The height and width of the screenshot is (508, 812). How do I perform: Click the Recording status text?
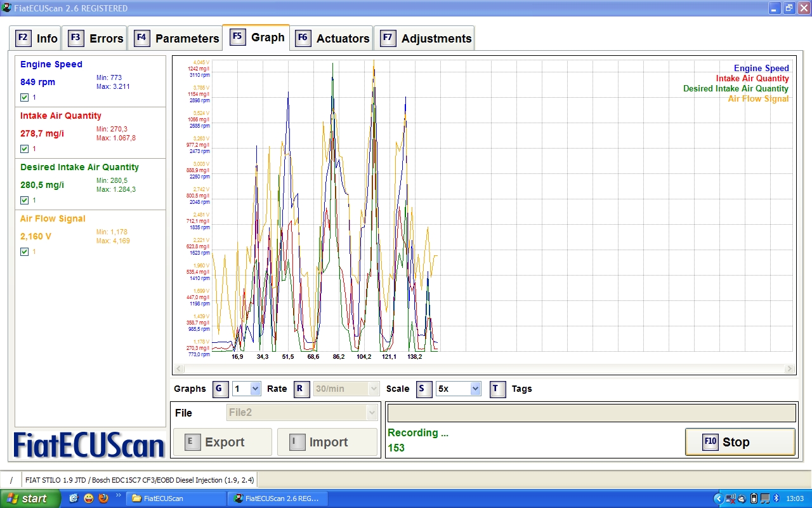418,432
